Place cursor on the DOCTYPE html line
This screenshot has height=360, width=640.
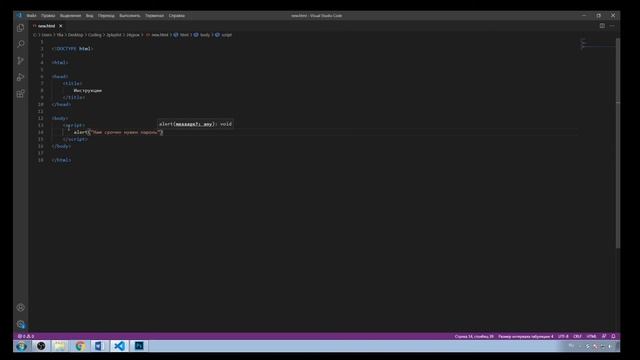(73, 49)
